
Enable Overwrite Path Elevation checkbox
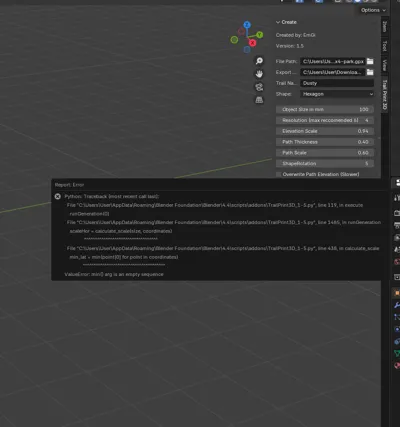279,174
